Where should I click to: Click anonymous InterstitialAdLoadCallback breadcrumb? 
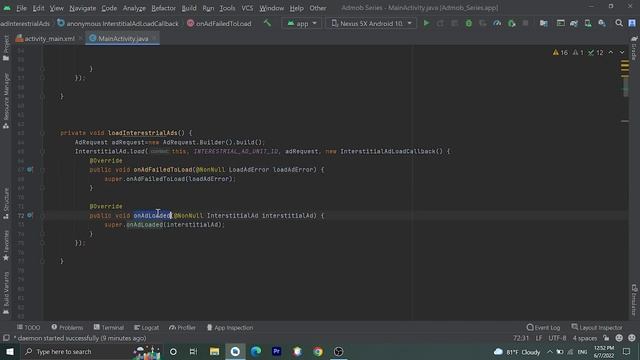[118, 23]
